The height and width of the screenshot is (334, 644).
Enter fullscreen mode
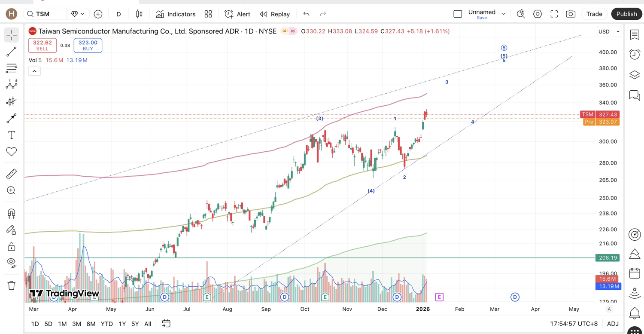click(554, 14)
